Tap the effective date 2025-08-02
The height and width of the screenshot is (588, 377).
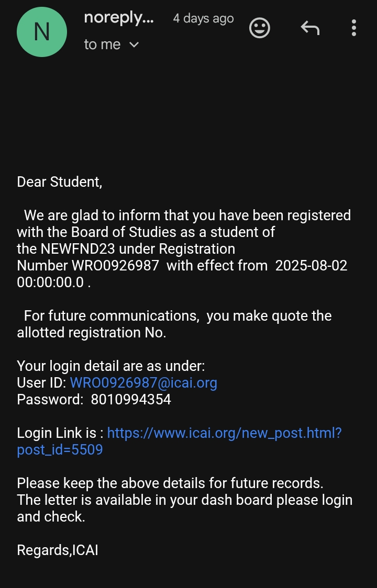click(x=311, y=266)
